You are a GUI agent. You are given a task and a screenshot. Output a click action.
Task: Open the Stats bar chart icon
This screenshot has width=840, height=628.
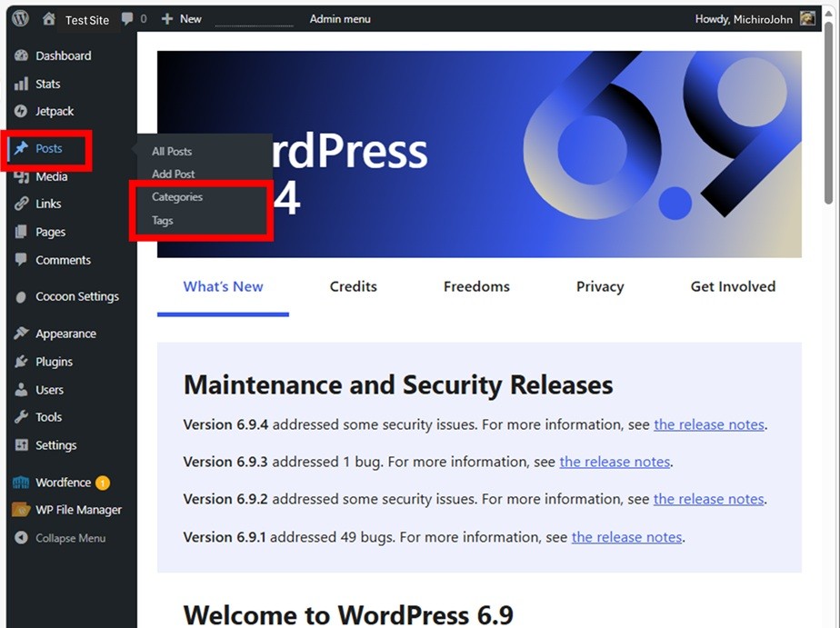click(x=22, y=84)
